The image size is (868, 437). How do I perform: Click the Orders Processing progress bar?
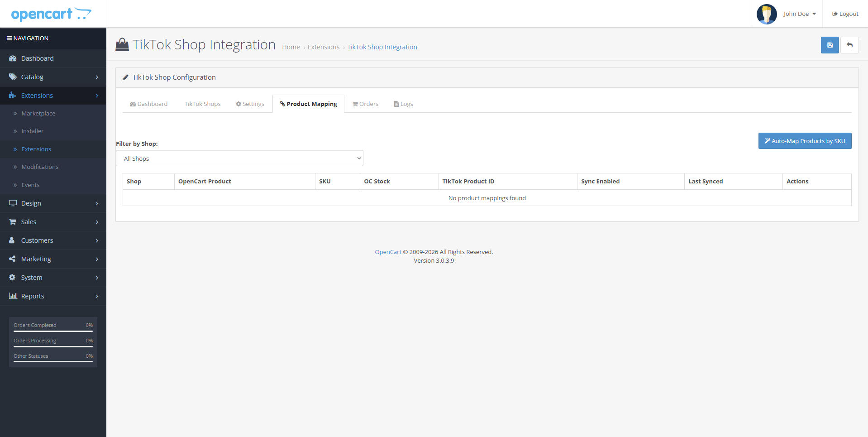(53, 346)
